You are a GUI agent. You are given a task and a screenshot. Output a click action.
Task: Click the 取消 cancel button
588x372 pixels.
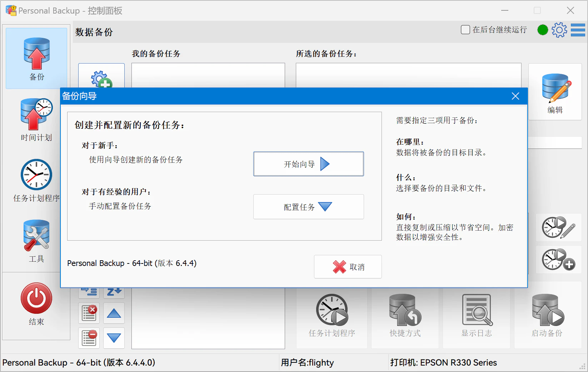(348, 267)
